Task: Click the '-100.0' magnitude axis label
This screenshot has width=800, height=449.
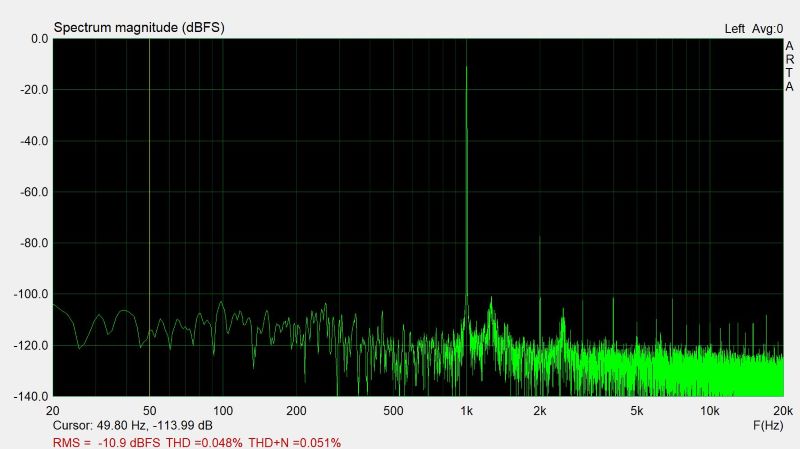Action: pos(31,294)
